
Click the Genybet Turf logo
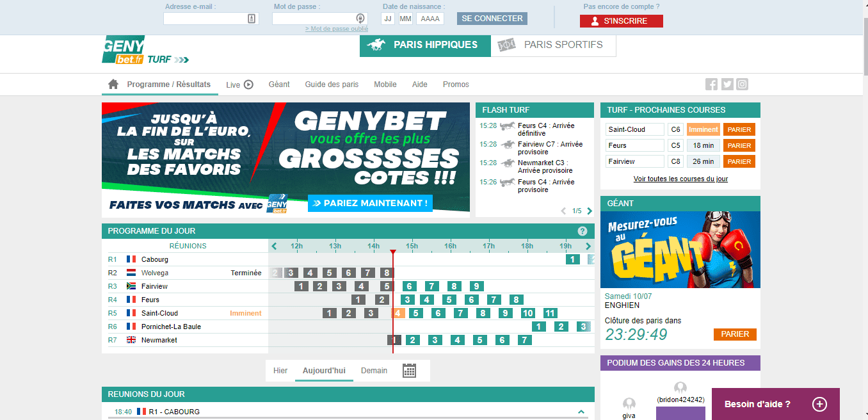pyautogui.click(x=145, y=50)
